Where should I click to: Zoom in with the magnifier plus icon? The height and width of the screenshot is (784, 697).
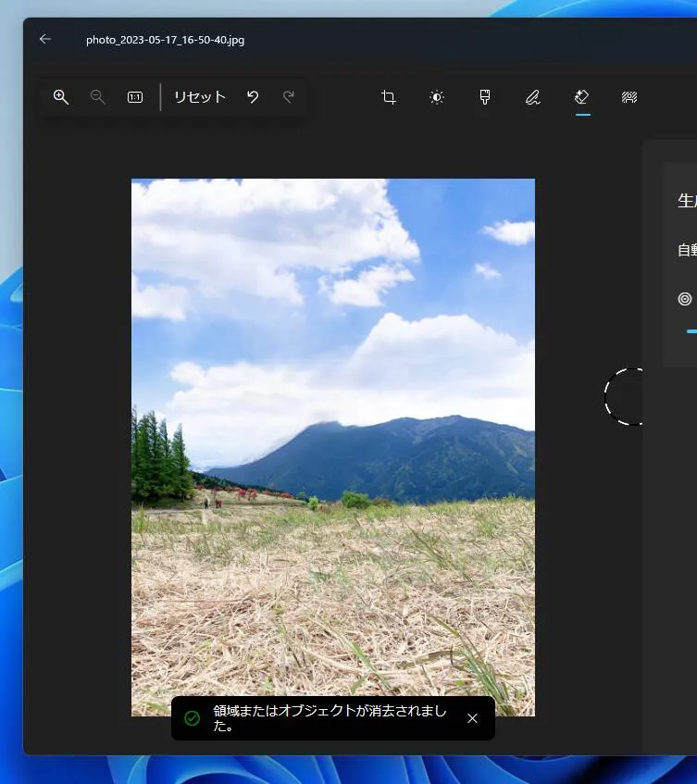pyautogui.click(x=60, y=97)
